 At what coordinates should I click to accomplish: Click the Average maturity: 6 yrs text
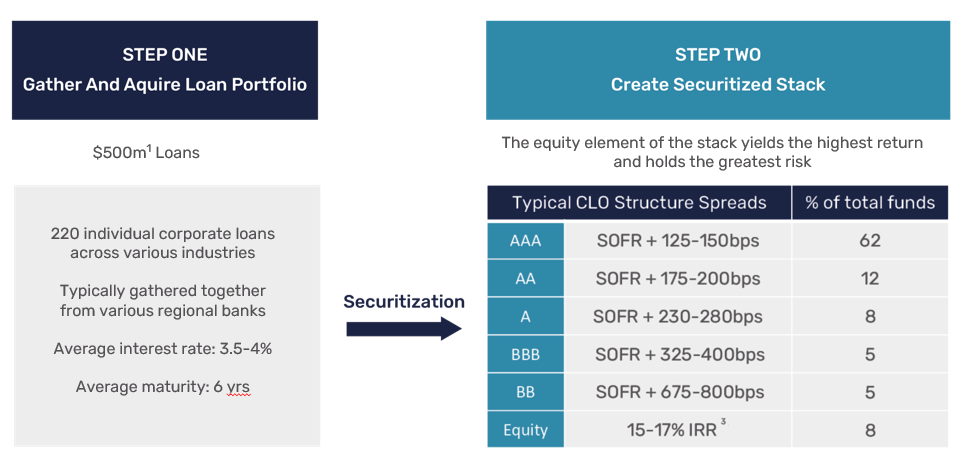163,387
